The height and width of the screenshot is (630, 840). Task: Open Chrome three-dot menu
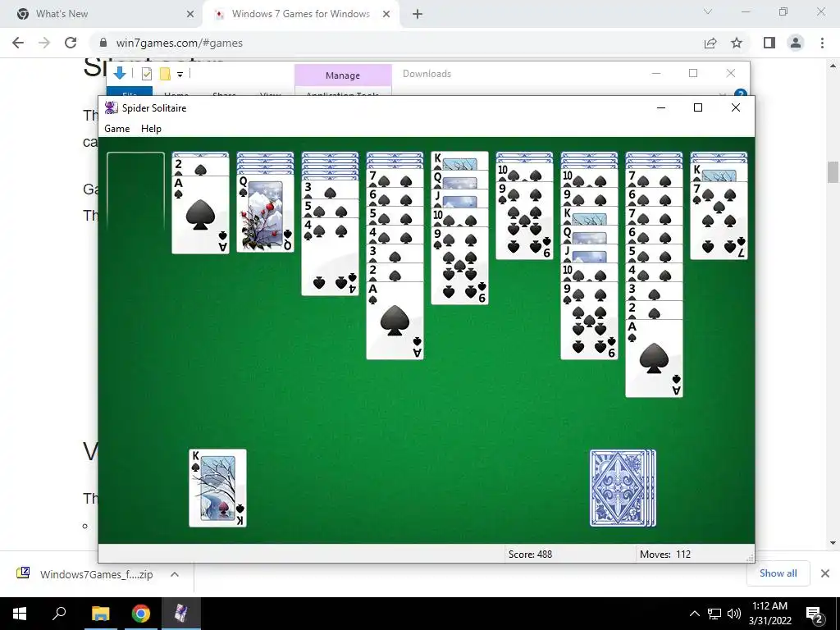tap(822, 43)
